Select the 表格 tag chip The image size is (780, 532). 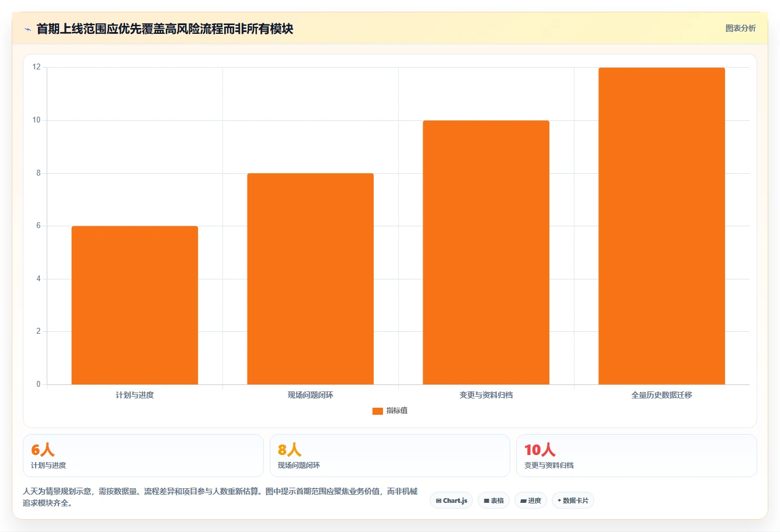[x=494, y=501]
